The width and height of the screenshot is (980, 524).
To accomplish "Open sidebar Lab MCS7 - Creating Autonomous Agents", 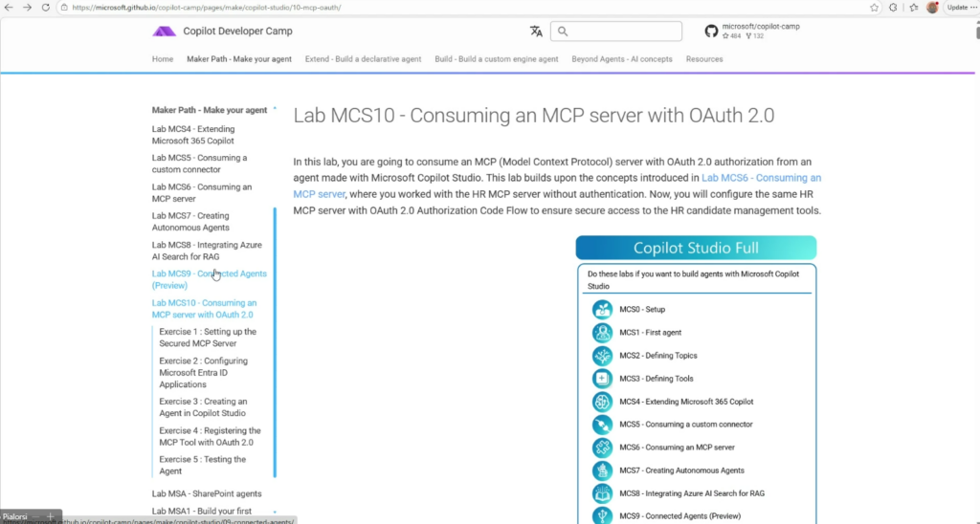I will pyautogui.click(x=190, y=222).
